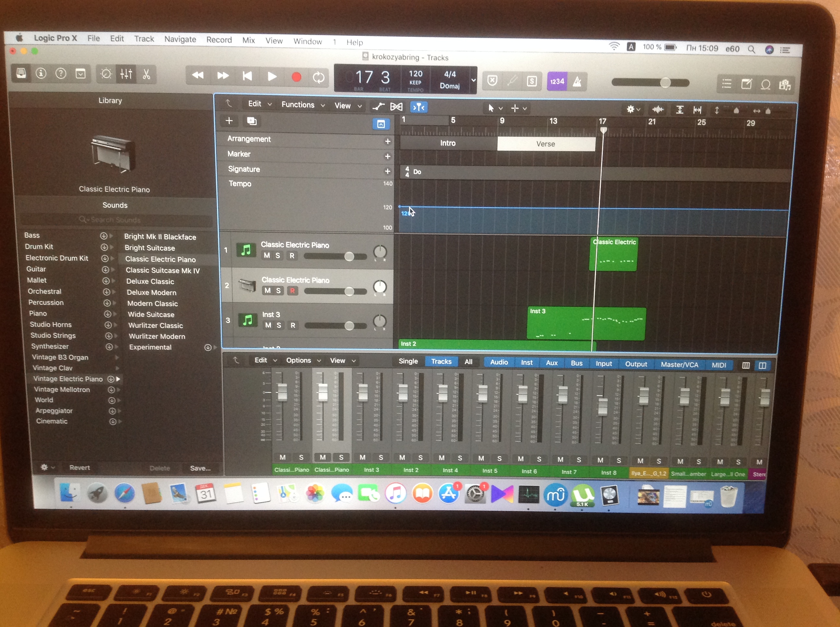Click the add track plus icon
Image resolution: width=840 pixels, height=627 pixels.
click(x=229, y=121)
